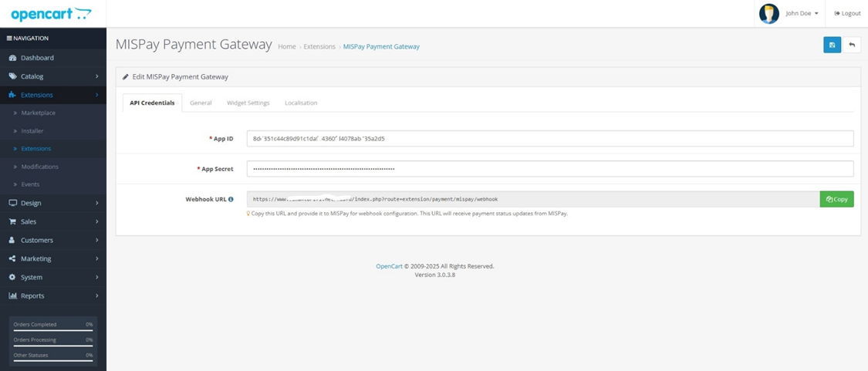Screen dimensions: 868x371
Task: Click the back arrow button
Action: click(852, 45)
